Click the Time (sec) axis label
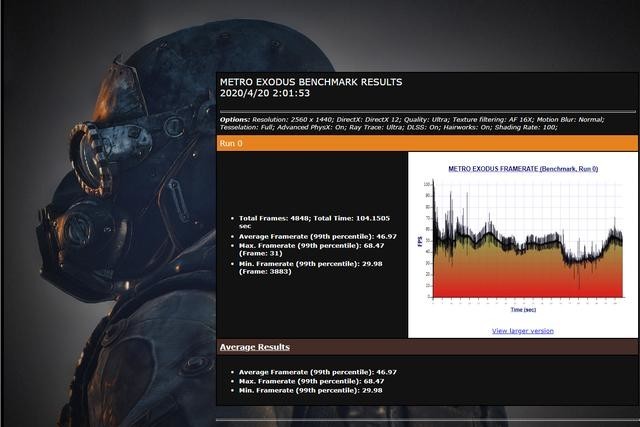Screen dimensions: 640x427 (x=523, y=310)
